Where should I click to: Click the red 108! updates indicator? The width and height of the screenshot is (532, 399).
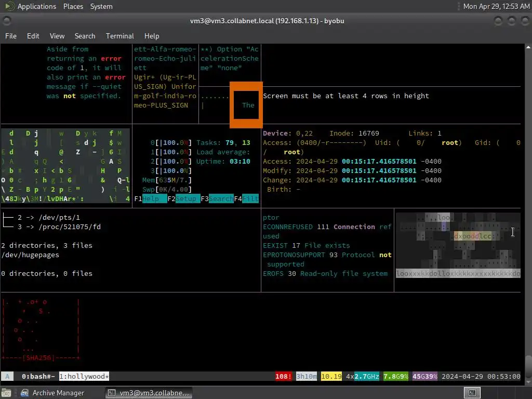pos(283,376)
